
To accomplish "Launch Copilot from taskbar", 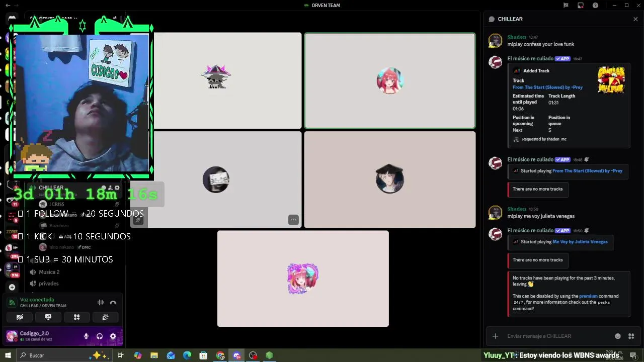I will coord(138,355).
